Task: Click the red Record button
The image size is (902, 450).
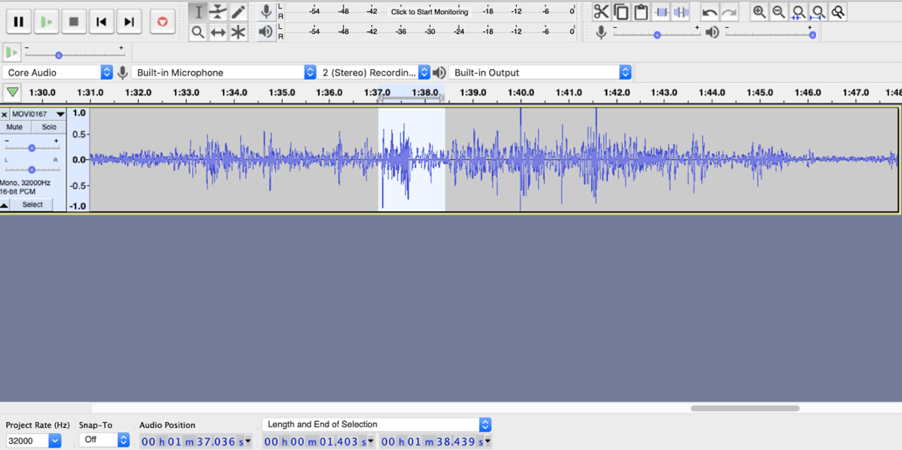Action: pyautogui.click(x=162, y=21)
